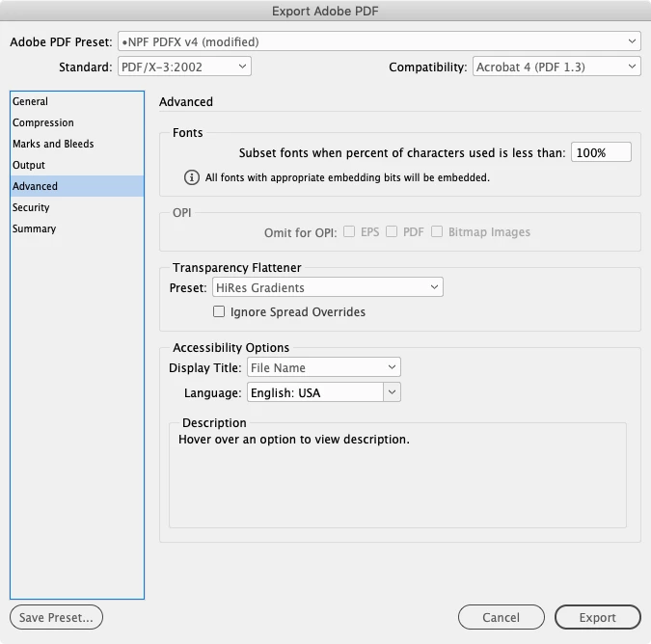Click the embedding info message text
The height and width of the screenshot is (644, 651).
pyautogui.click(x=347, y=177)
